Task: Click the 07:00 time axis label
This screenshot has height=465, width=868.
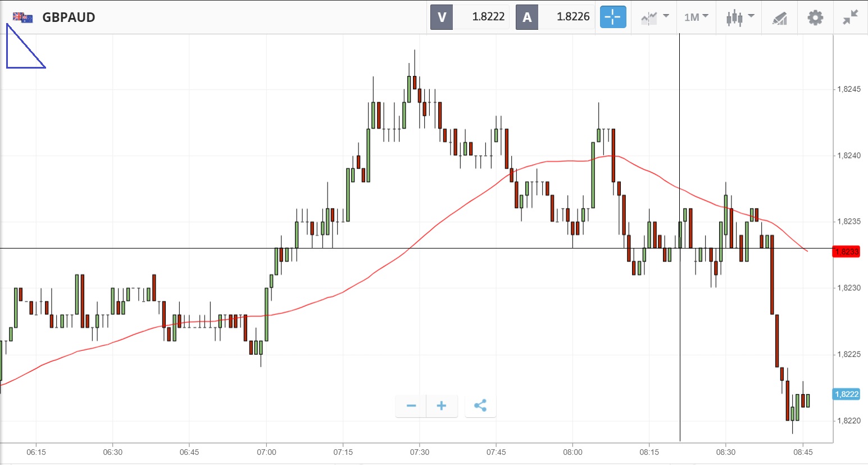Action: pyautogui.click(x=266, y=452)
